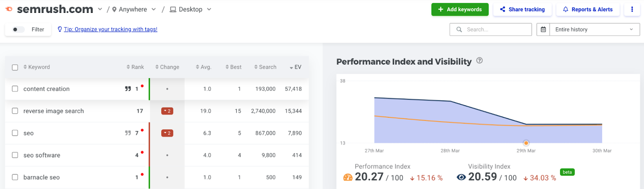Click the Semrush flame logo icon
Screen dimensions: 644x189
click(x=9, y=9)
